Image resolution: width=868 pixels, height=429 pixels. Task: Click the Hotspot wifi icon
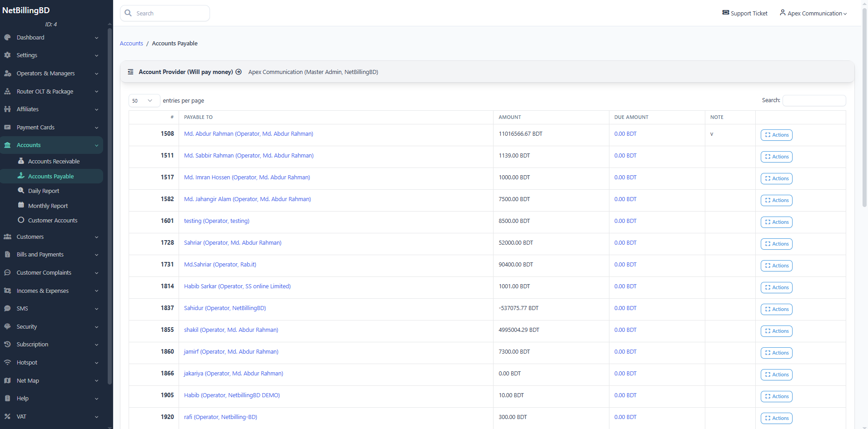(x=7, y=362)
